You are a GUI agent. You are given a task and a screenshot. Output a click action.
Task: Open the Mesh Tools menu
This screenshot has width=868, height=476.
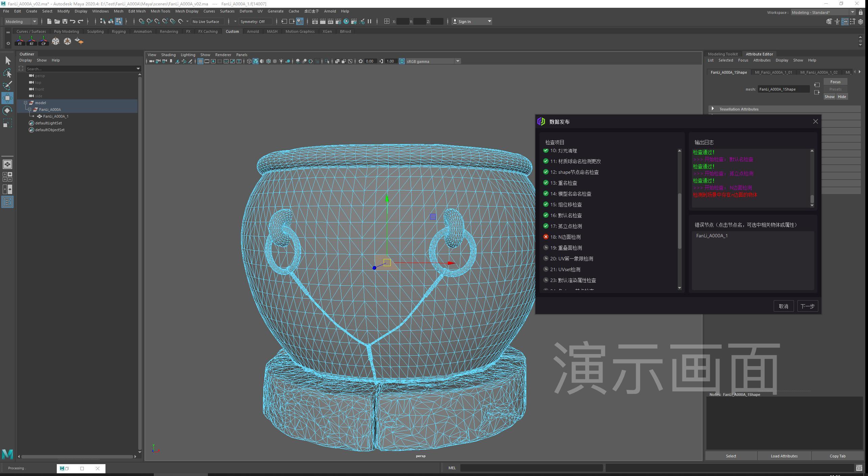[x=160, y=11]
